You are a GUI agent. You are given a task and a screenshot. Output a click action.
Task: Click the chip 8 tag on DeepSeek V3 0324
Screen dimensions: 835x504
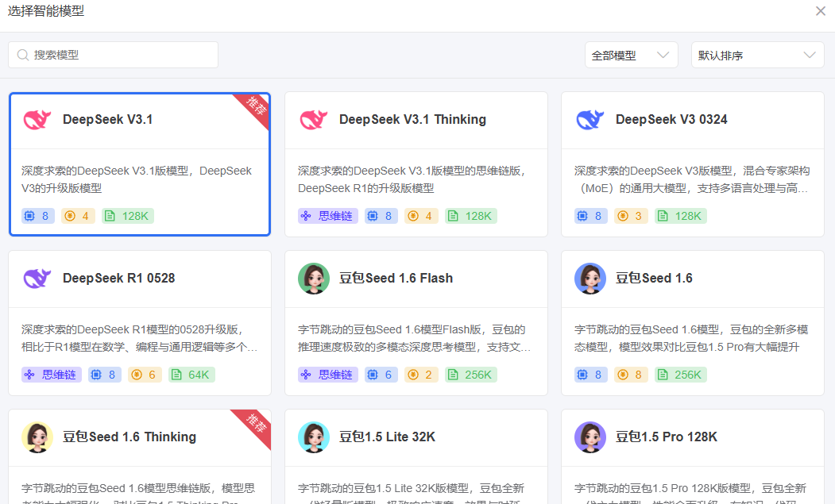coord(590,216)
